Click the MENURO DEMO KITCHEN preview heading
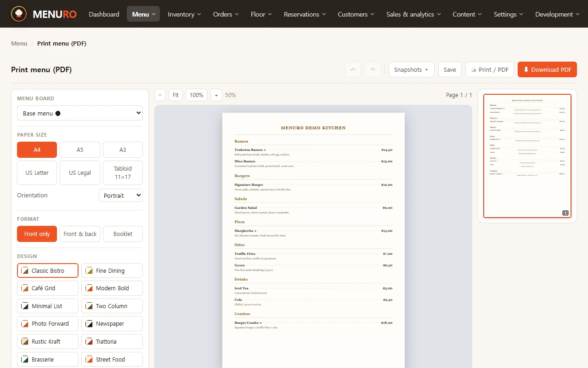 point(313,128)
